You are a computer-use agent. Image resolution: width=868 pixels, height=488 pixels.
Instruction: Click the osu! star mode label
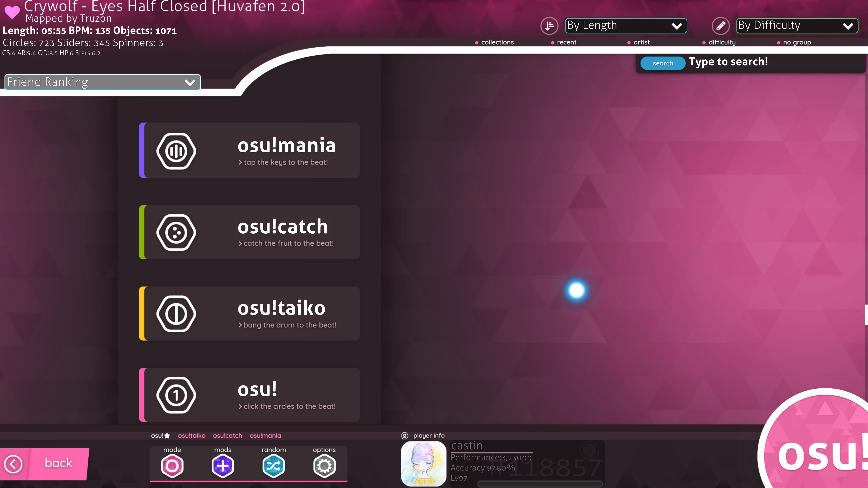(x=160, y=435)
